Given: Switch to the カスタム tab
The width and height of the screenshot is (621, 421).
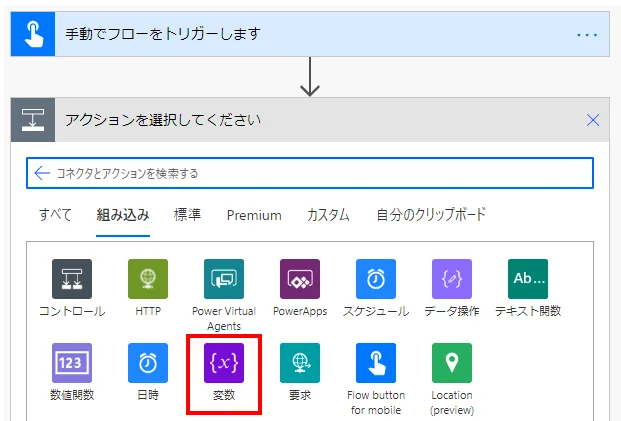Looking at the screenshot, I should (x=328, y=215).
